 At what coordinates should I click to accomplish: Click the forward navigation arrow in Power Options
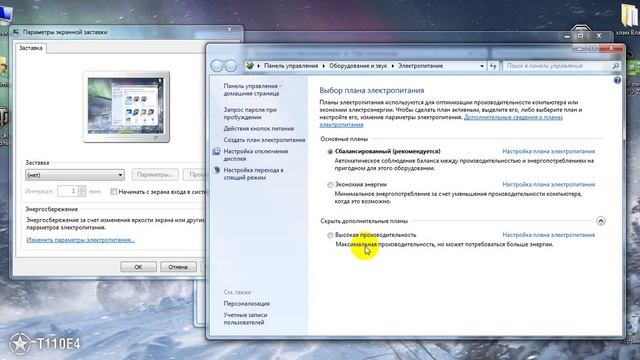tap(231, 66)
